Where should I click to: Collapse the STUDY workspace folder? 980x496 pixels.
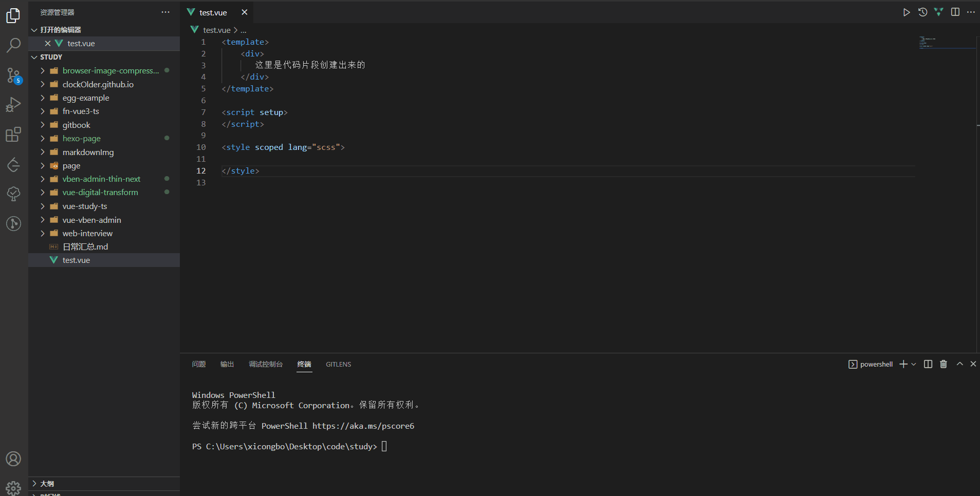[104, 57]
